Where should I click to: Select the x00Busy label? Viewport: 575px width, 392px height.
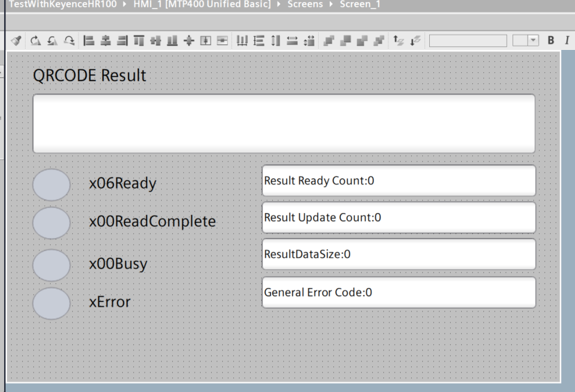point(118,264)
